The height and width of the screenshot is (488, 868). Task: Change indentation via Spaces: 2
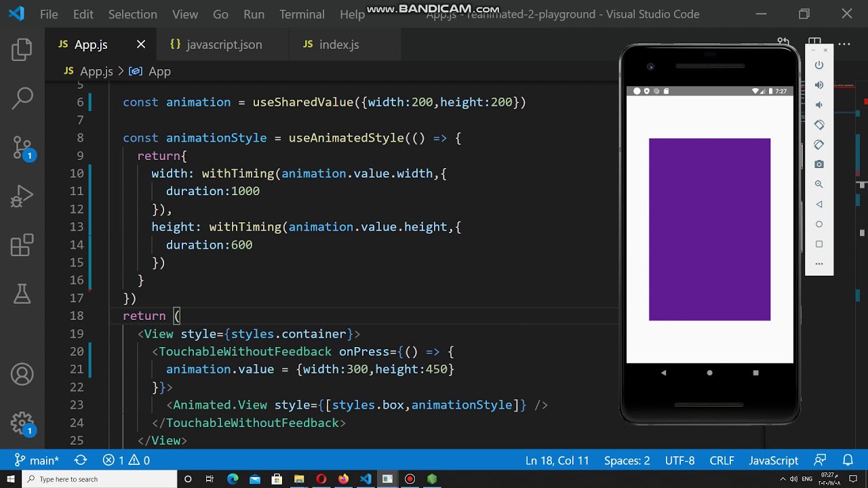[627, 460]
